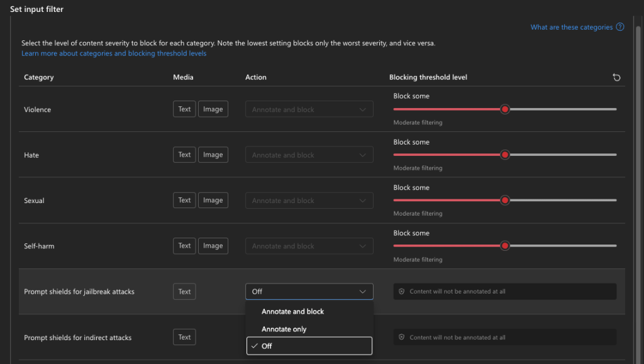The width and height of the screenshot is (644, 364).
Task: Click Set input filter heading
Action: 36,9
